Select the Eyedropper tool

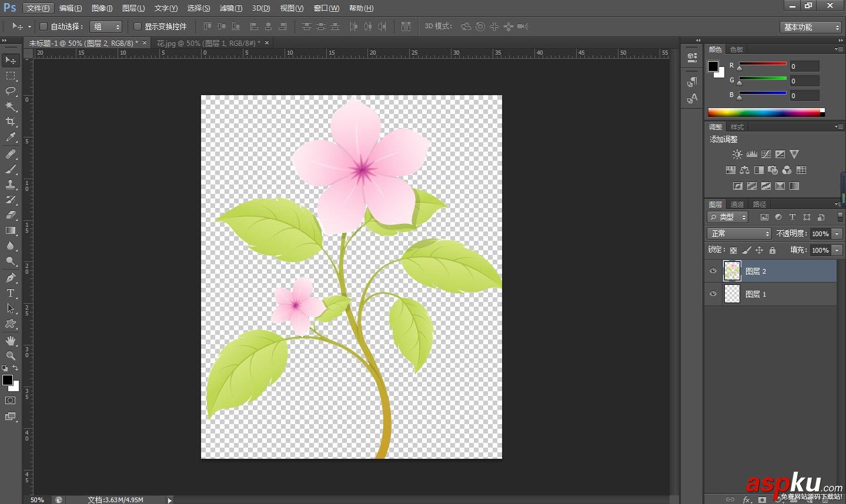(11, 137)
